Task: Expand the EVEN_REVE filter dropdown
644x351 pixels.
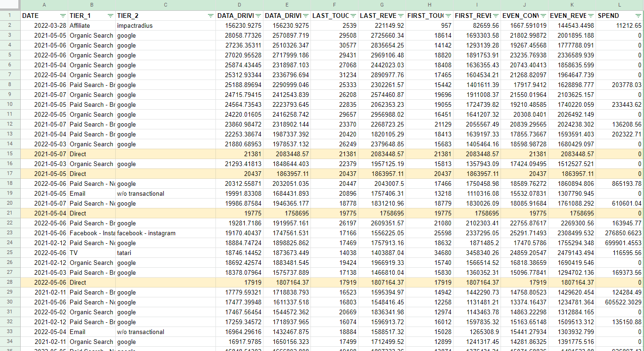Action: [x=591, y=16]
